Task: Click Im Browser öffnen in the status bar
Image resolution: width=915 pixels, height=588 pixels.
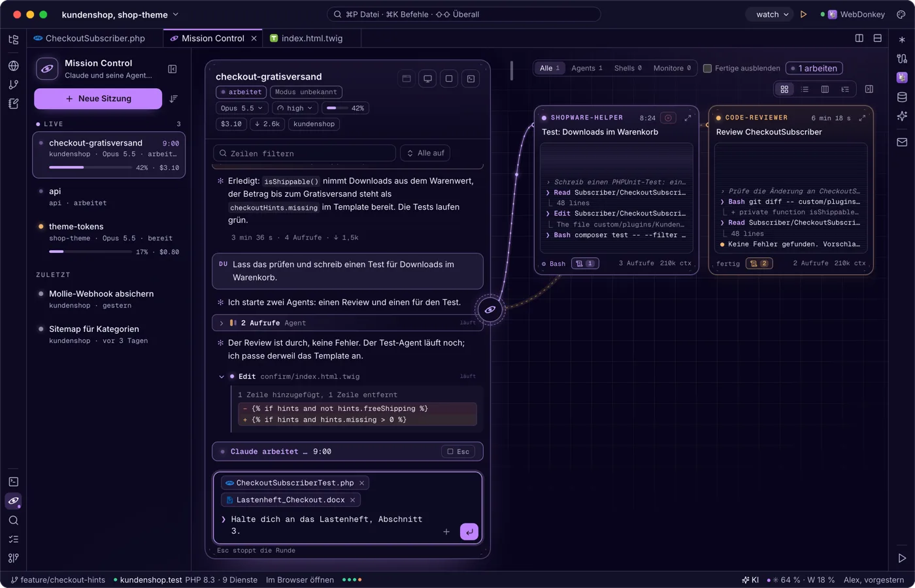Action: click(300, 580)
